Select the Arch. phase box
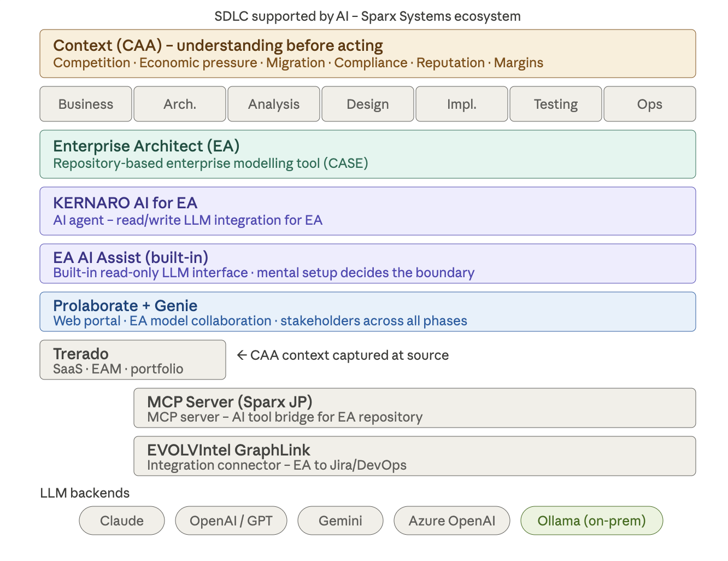 pyautogui.click(x=180, y=104)
